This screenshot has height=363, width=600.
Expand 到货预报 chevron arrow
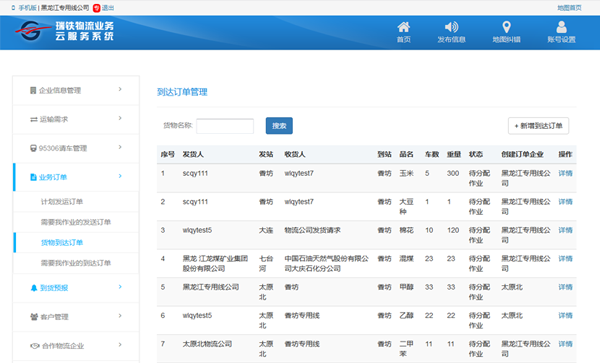[120, 287]
